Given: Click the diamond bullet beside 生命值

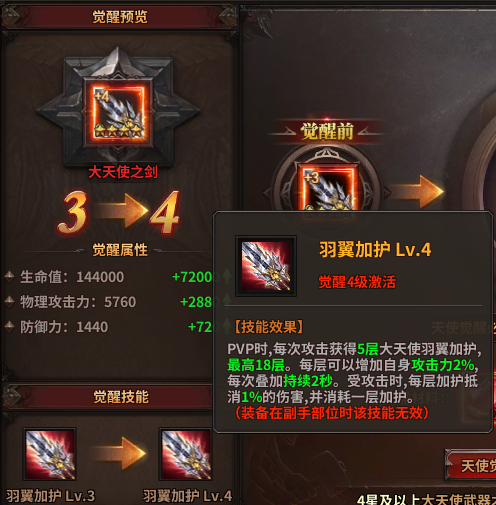Looking at the screenshot, I should coord(9,277).
